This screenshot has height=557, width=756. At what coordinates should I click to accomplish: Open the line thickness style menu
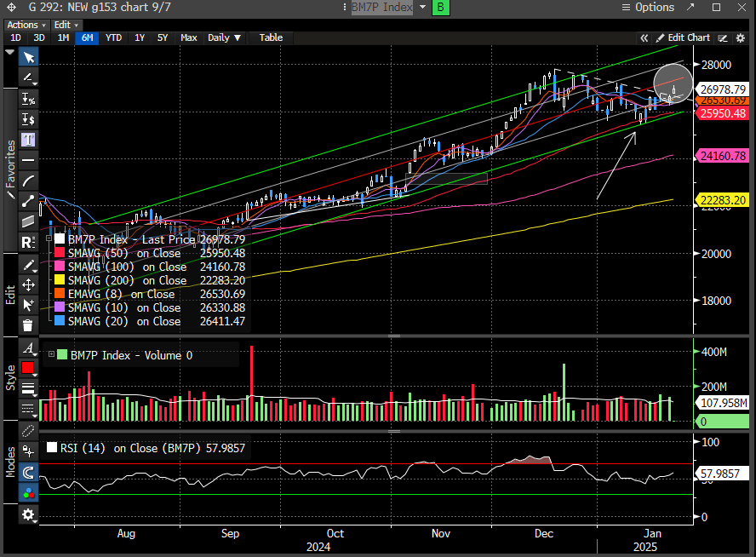(28, 388)
